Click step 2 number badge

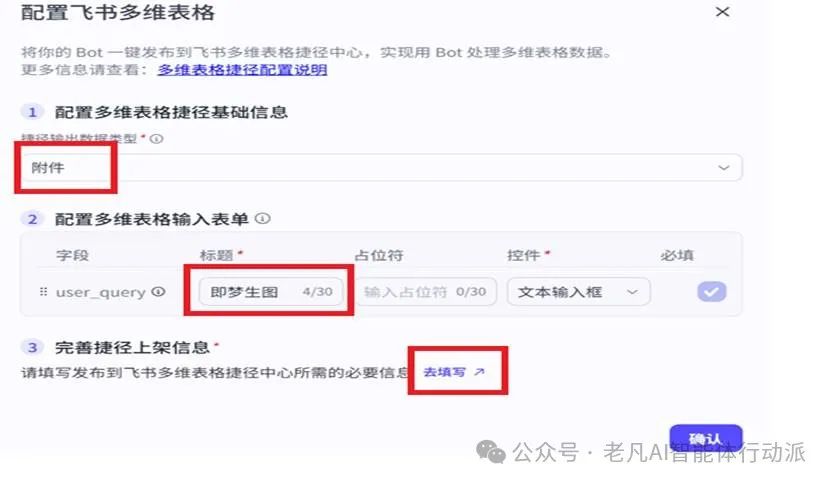pos(32,219)
